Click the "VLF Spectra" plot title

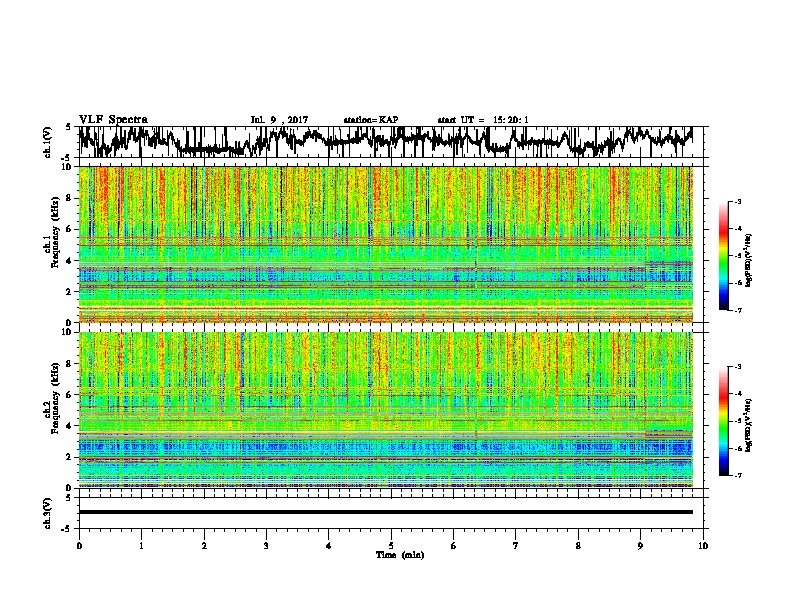[x=113, y=120]
